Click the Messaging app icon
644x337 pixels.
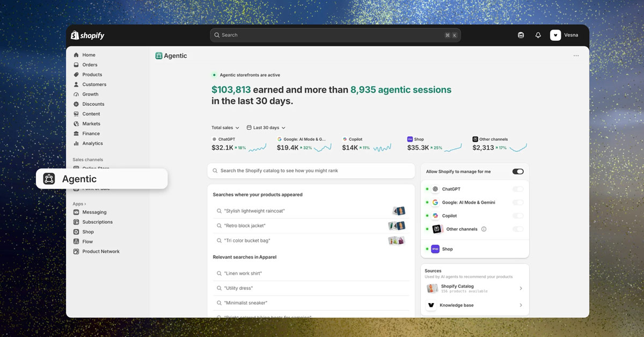[76, 212]
